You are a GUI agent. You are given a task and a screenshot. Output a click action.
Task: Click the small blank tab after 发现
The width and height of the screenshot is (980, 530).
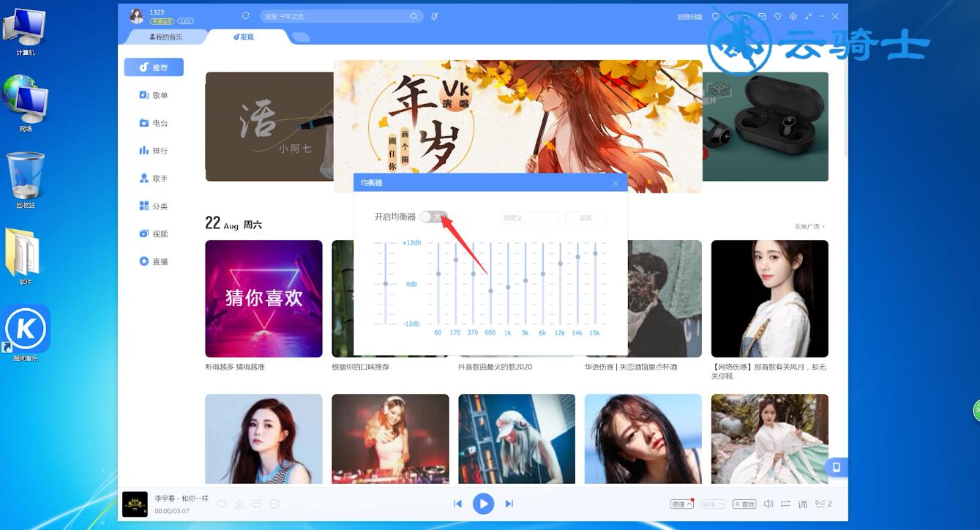tap(301, 37)
